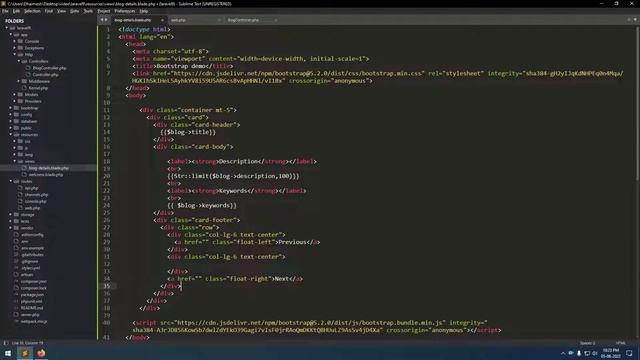This screenshot has height=360, width=640.
Task: Open the .editorconfig file
Action: [x=32, y=235]
